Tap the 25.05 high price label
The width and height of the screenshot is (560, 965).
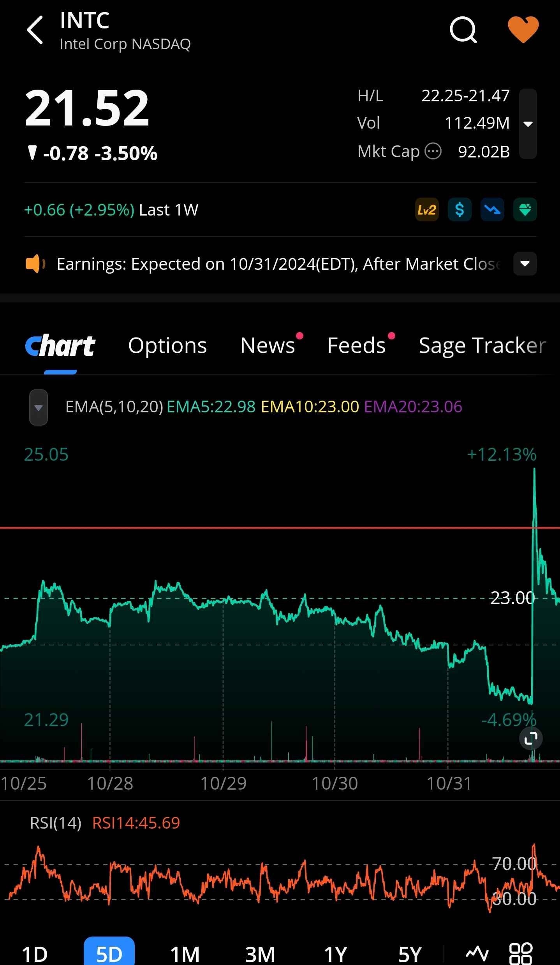click(x=46, y=455)
